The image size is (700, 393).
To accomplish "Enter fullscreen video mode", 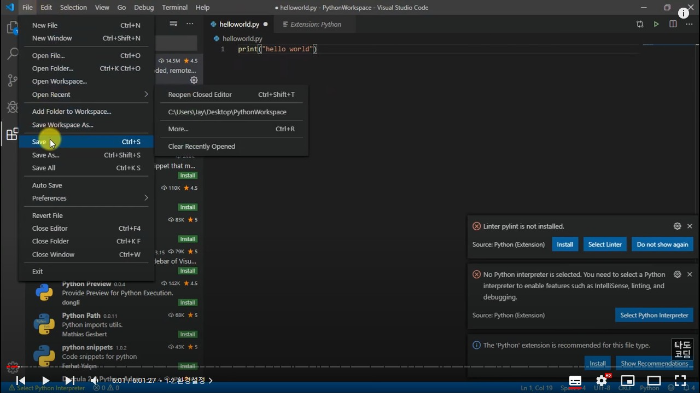I will pos(680,380).
